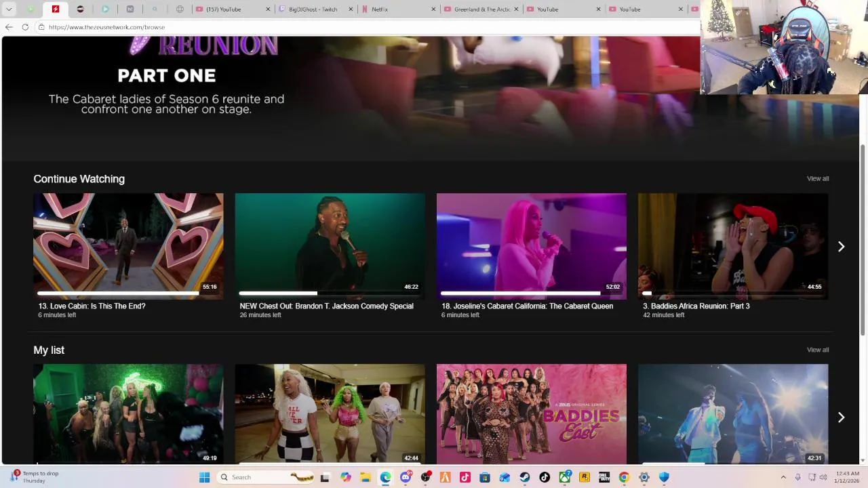The height and width of the screenshot is (488, 868).
Task: Switch to the pinned globe icon tab
Action: click(x=180, y=9)
